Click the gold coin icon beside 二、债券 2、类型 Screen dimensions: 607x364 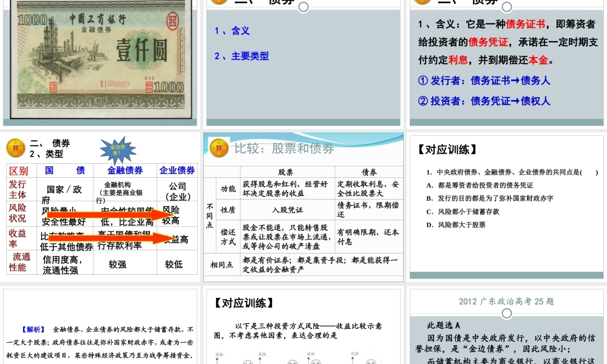click(16, 148)
